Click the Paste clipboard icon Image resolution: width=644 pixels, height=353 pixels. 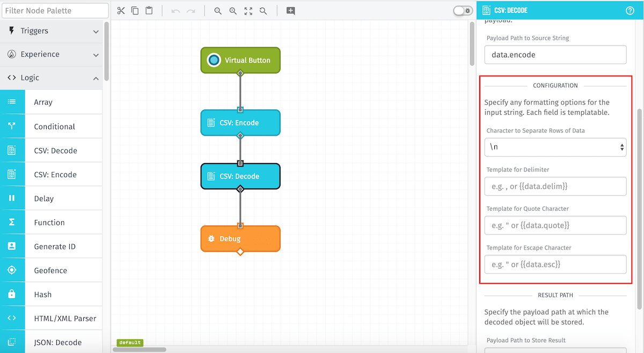pyautogui.click(x=149, y=11)
